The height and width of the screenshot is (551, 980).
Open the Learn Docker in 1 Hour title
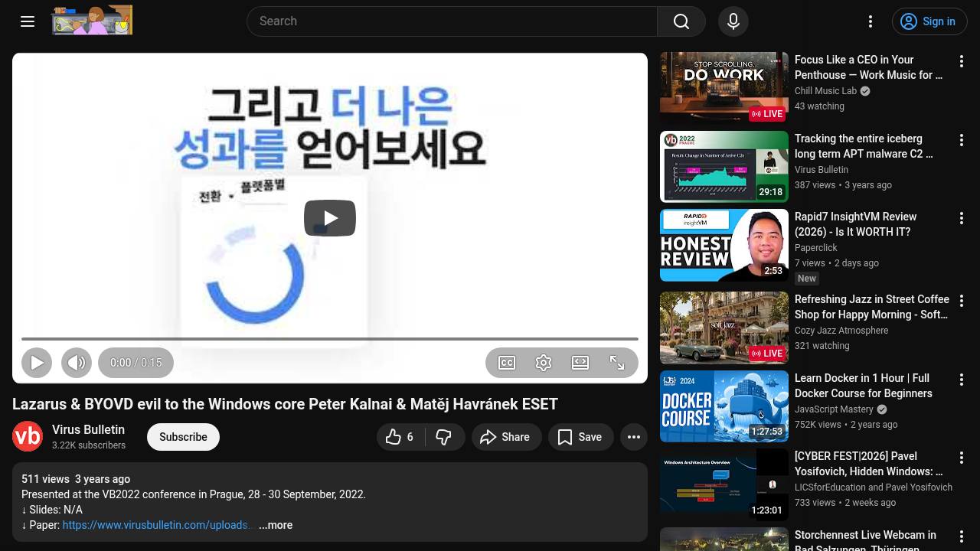864,386
